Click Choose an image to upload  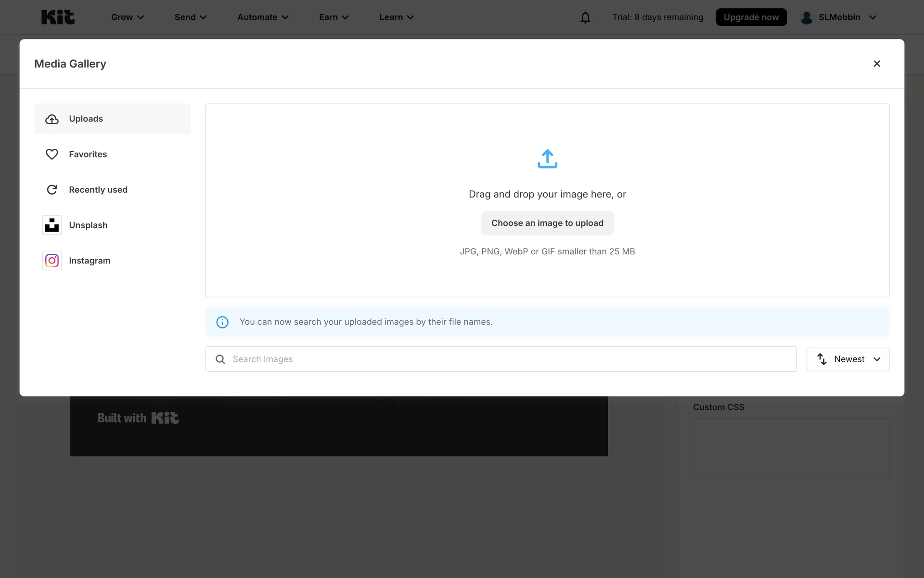point(547,223)
